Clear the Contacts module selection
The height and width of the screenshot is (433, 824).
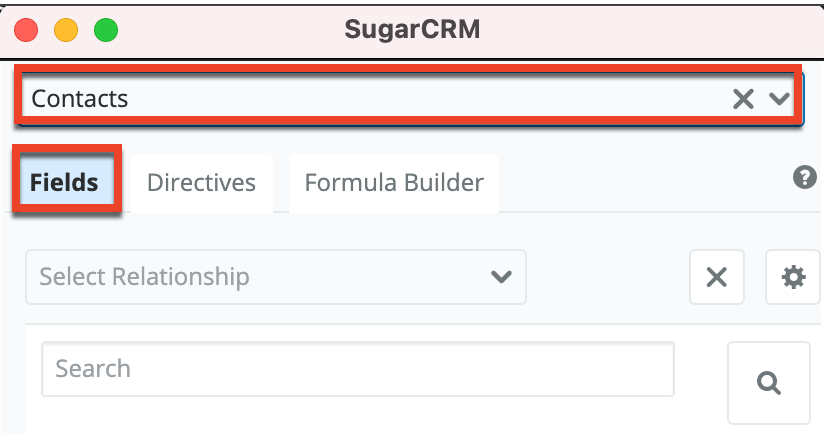coord(743,98)
